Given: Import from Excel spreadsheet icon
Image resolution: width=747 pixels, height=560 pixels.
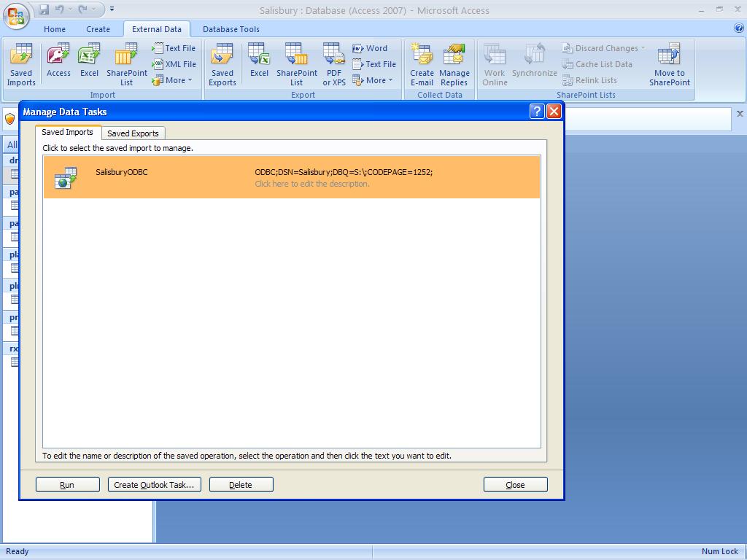Looking at the screenshot, I should 89,61.
